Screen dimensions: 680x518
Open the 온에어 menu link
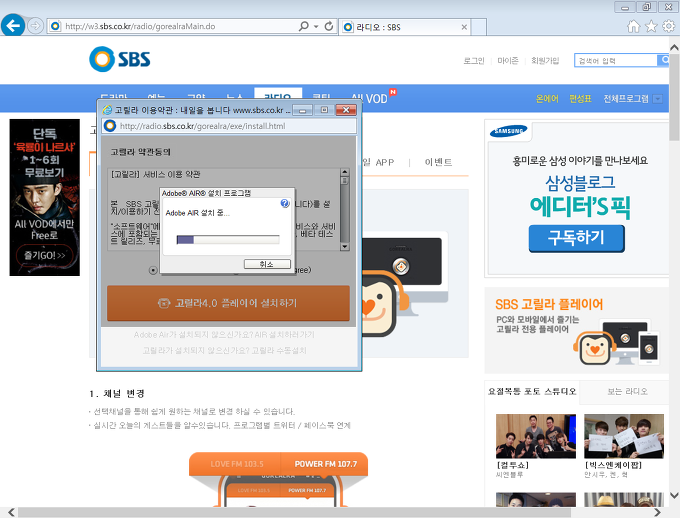(x=547, y=98)
